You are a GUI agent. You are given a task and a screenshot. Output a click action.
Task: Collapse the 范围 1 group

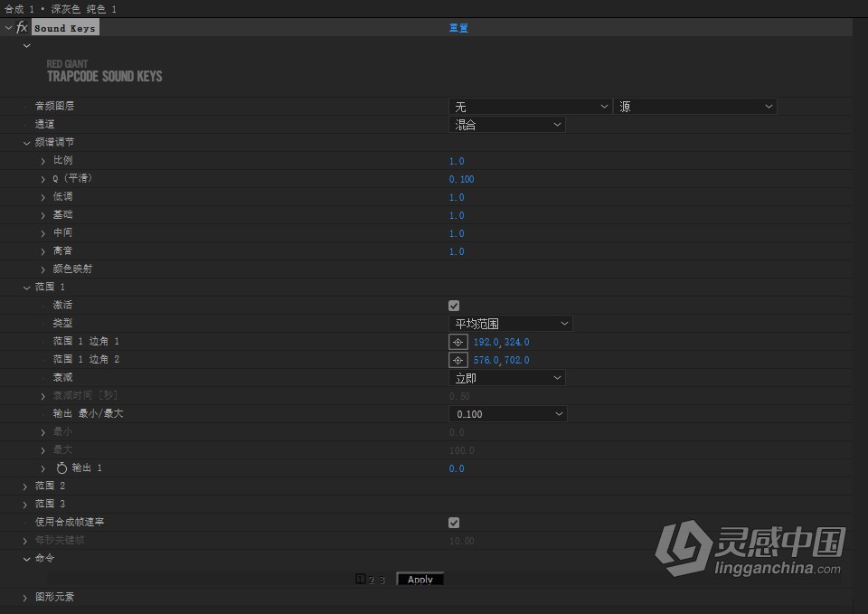click(26, 288)
